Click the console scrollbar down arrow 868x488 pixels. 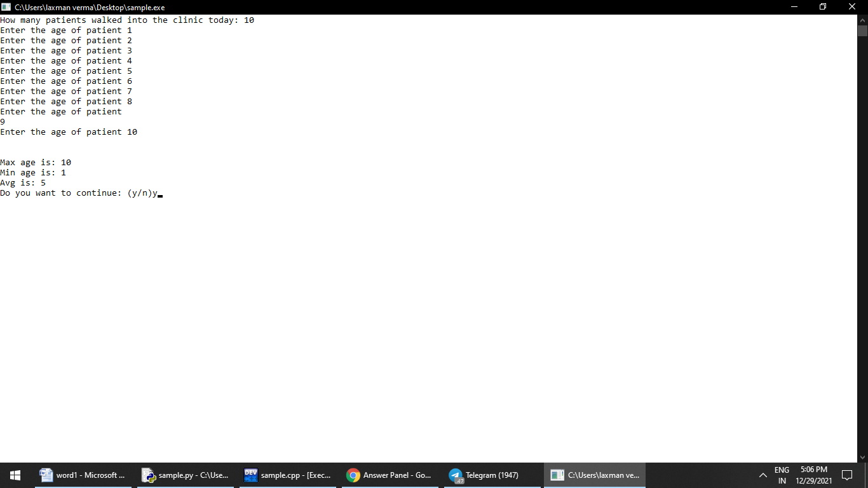862,457
